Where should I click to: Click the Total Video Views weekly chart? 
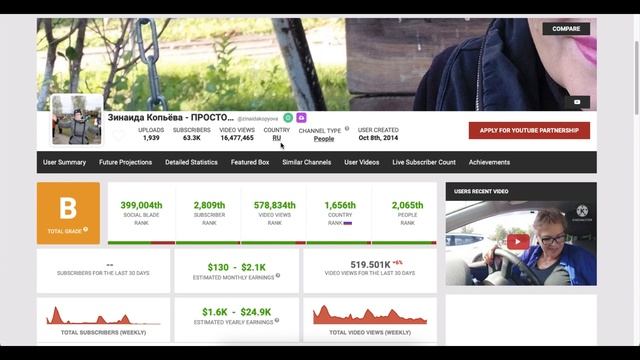click(370, 315)
